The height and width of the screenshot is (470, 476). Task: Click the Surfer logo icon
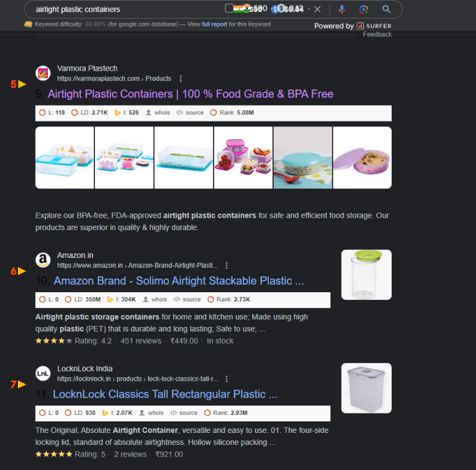point(360,26)
